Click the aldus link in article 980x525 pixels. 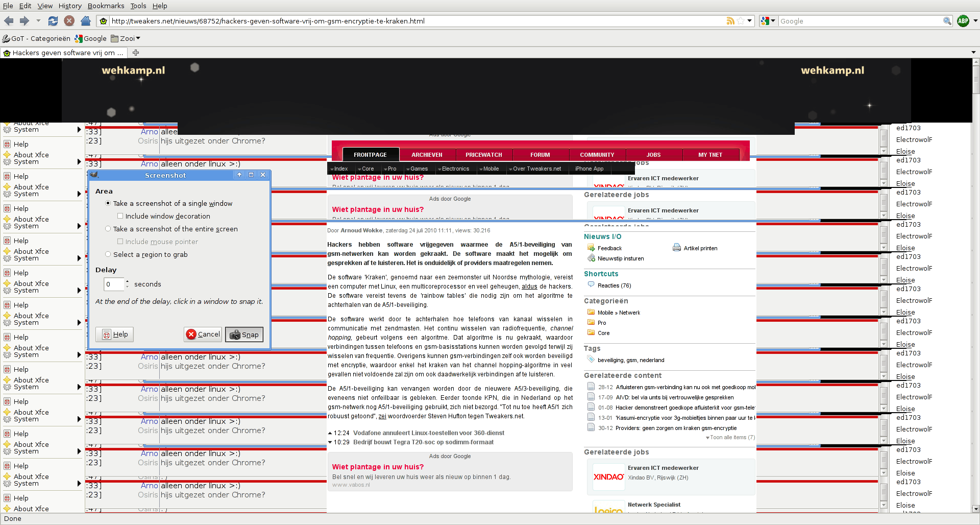pos(529,287)
